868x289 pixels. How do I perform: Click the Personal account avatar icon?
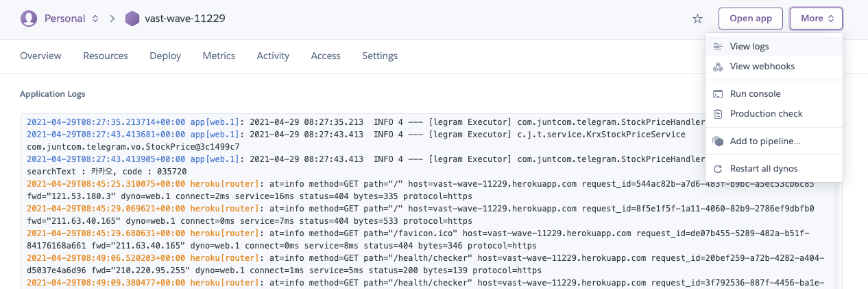[29, 19]
